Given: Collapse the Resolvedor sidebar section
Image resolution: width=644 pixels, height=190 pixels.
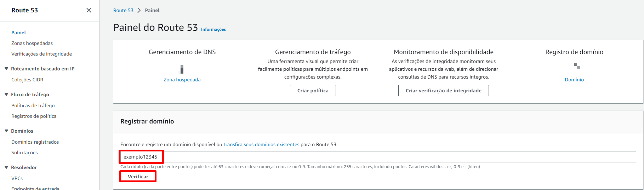Looking at the screenshot, I should point(6,167).
